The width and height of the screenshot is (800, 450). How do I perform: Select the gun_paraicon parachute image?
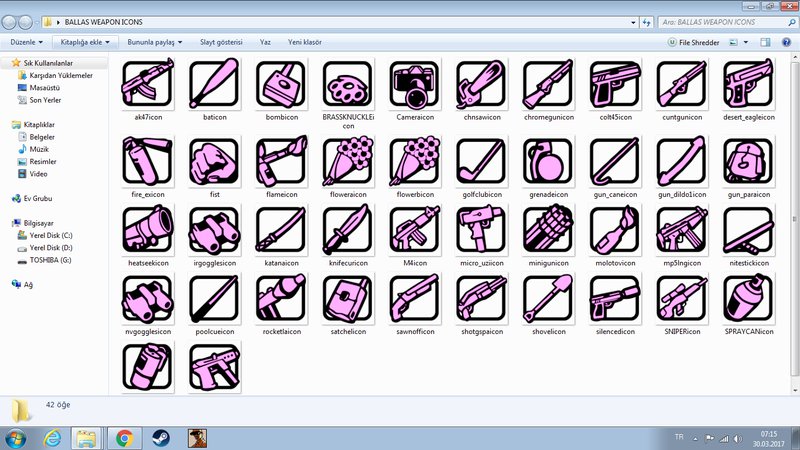click(x=749, y=161)
